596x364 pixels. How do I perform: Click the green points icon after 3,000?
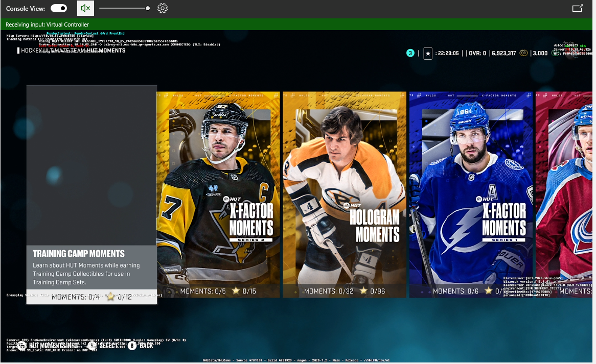[554, 53]
